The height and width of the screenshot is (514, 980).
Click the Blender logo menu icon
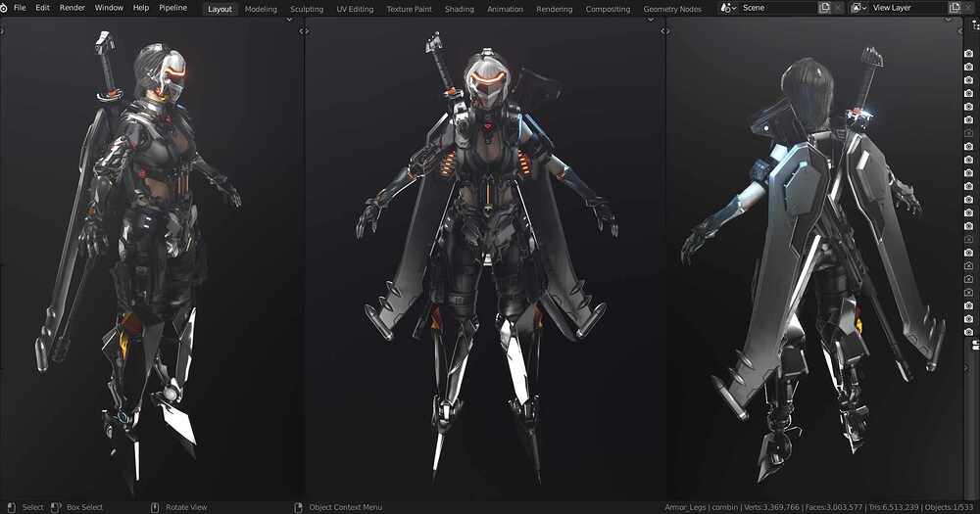click(3, 8)
